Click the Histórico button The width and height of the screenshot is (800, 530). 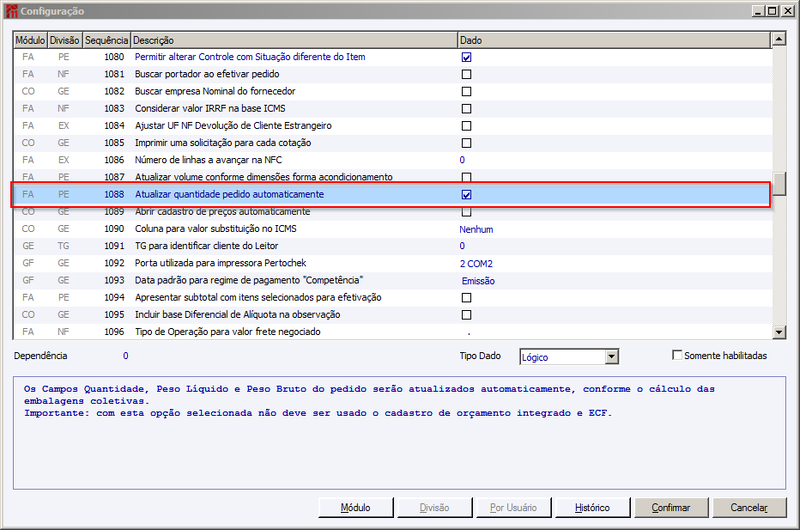(592, 508)
